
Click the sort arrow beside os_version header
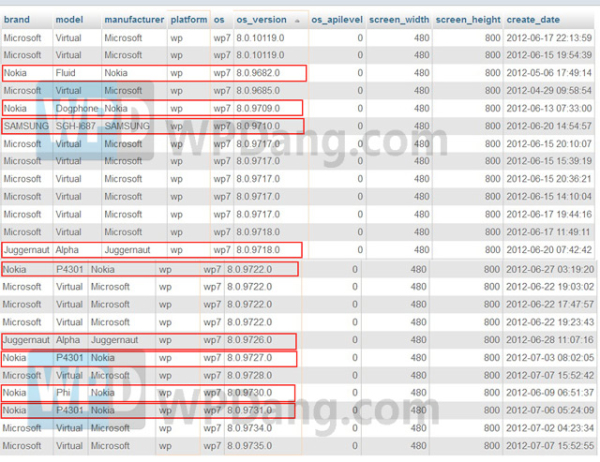(298, 20)
